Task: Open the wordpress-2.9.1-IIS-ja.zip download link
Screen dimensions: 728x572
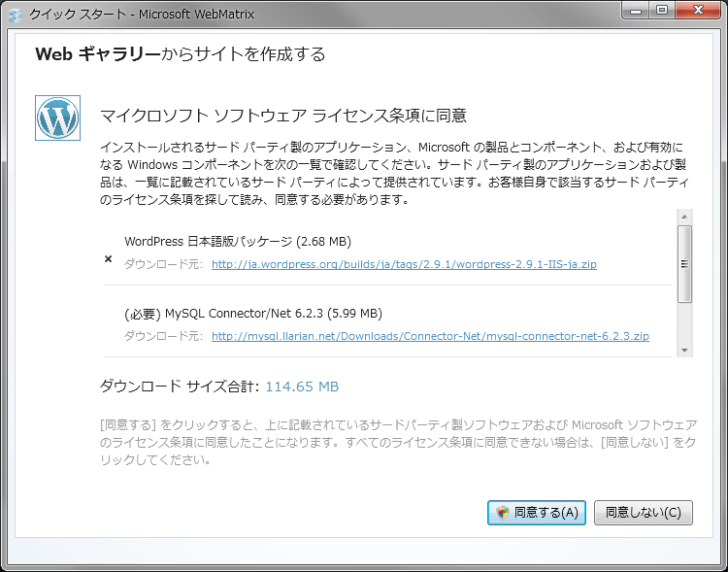Action: click(x=404, y=264)
